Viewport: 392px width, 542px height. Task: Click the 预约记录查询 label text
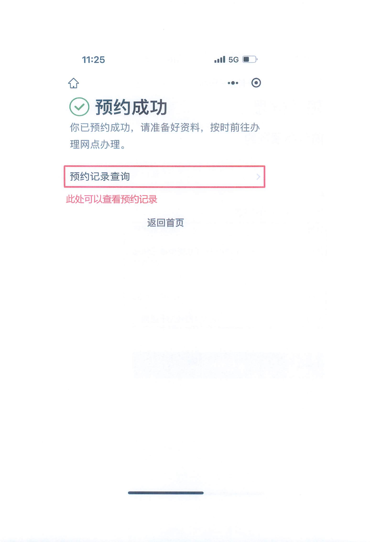[100, 177]
